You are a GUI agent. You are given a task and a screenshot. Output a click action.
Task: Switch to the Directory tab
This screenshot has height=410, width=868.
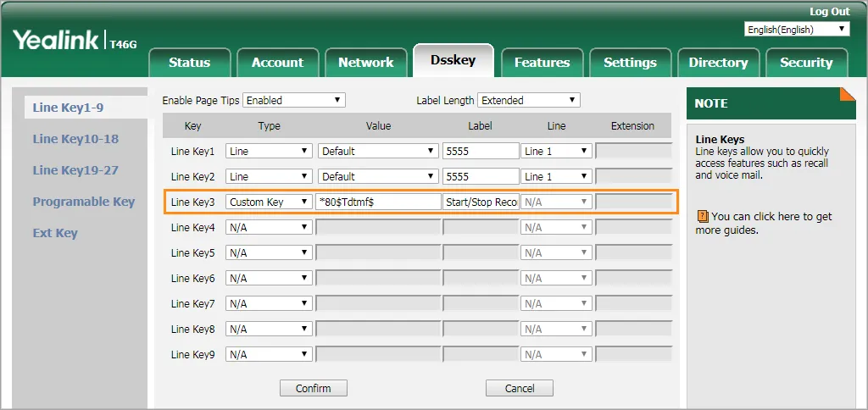pyautogui.click(x=718, y=63)
